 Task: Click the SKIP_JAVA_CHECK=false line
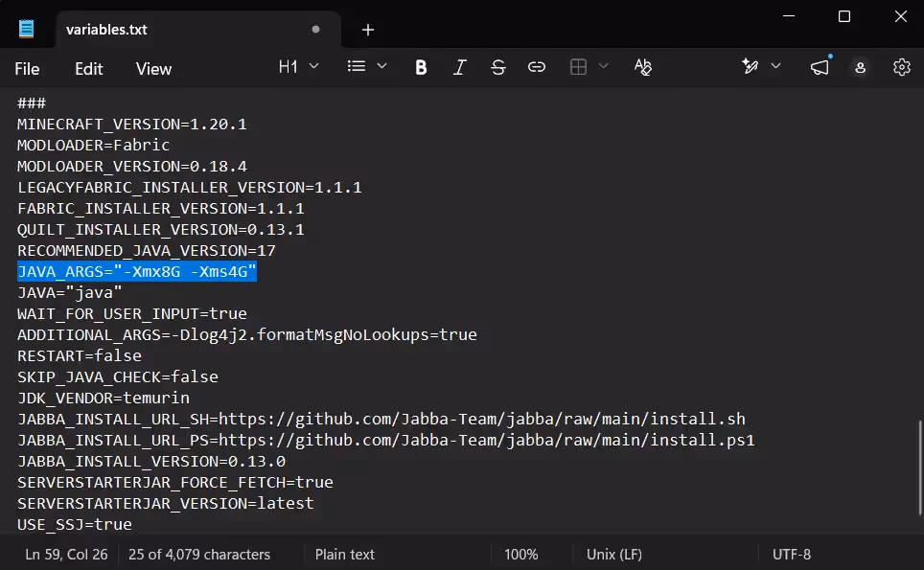(118, 376)
